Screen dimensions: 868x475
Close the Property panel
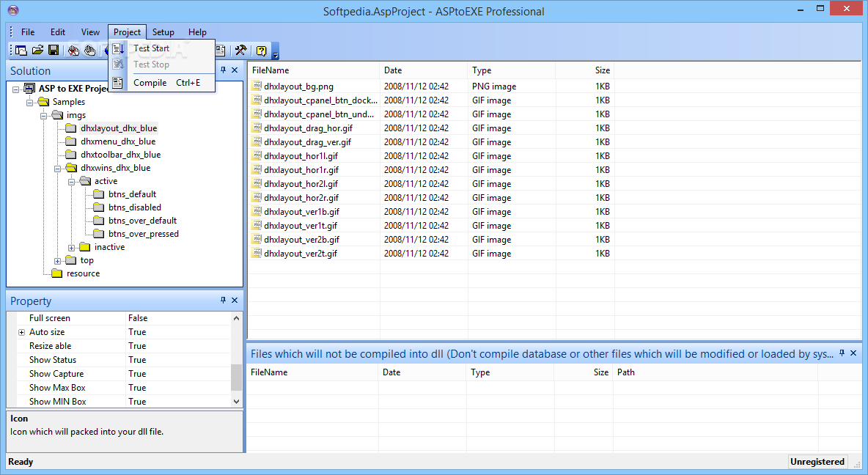(235, 300)
